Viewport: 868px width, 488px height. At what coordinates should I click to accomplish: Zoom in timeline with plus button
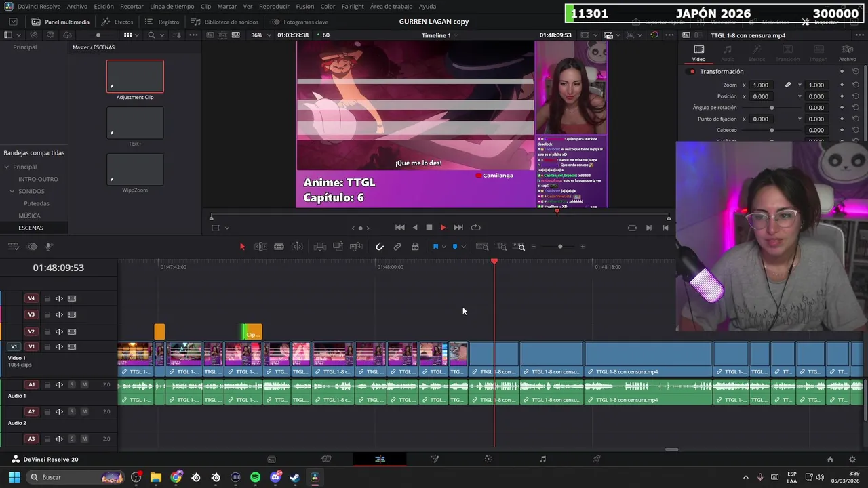coord(583,247)
